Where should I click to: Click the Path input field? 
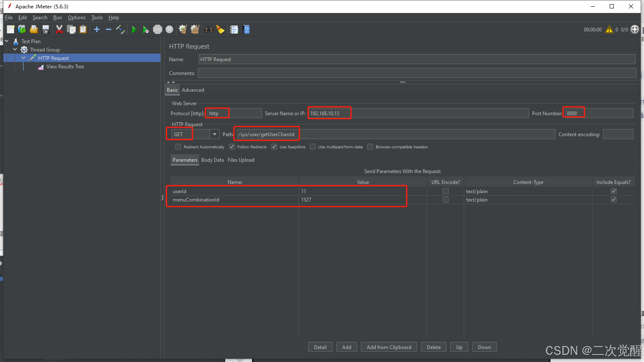tap(395, 134)
